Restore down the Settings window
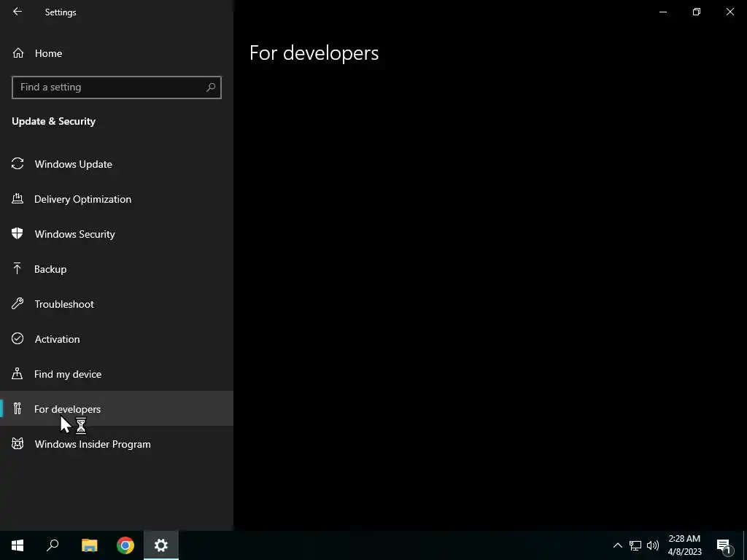This screenshot has height=560, width=747. [697, 12]
